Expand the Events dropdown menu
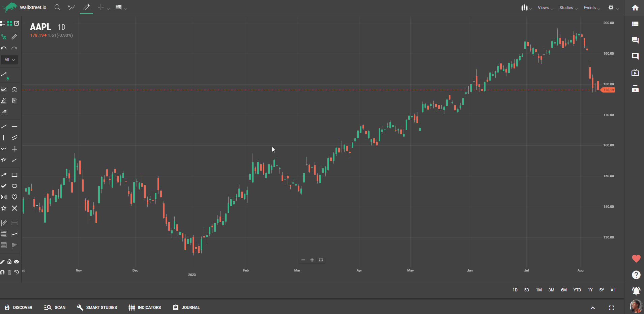The image size is (644, 314). coord(591,8)
